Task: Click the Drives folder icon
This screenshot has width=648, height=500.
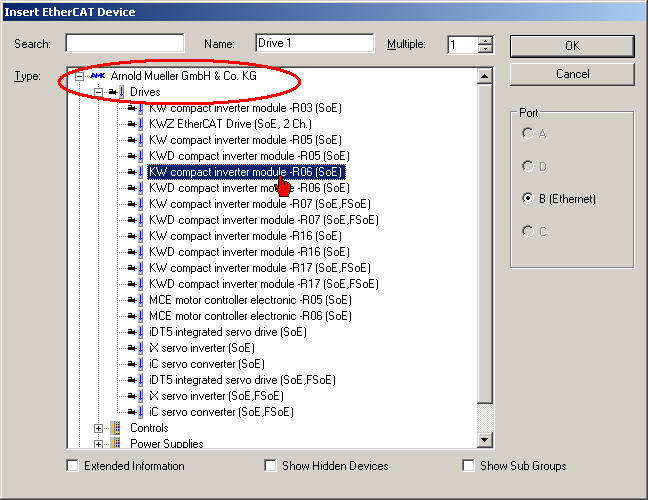Action: [x=116, y=92]
